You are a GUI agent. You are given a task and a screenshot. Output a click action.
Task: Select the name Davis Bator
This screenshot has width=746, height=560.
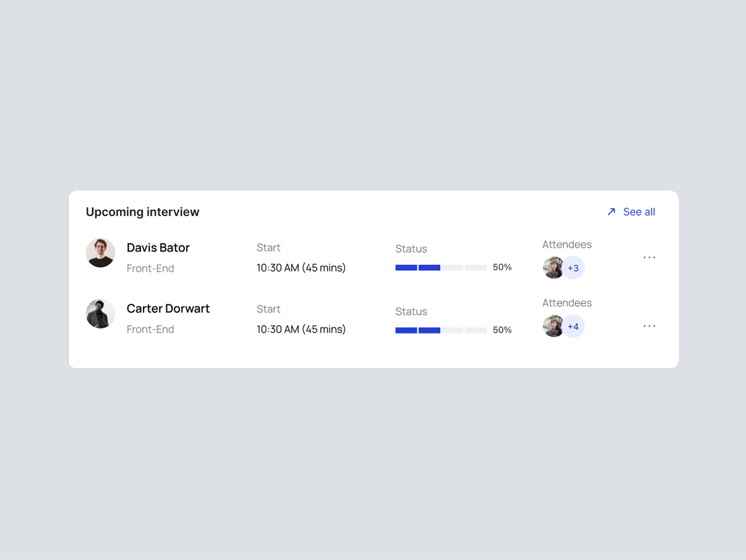[158, 248]
